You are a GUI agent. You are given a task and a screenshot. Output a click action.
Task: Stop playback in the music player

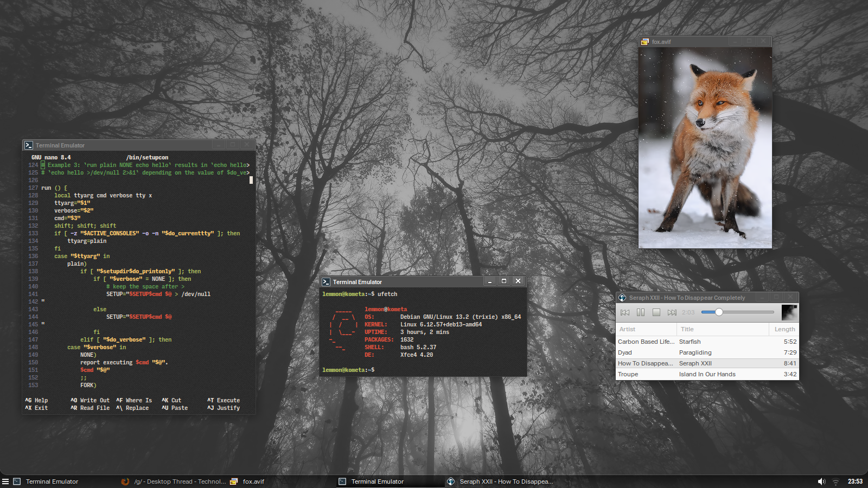click(656, 312)
